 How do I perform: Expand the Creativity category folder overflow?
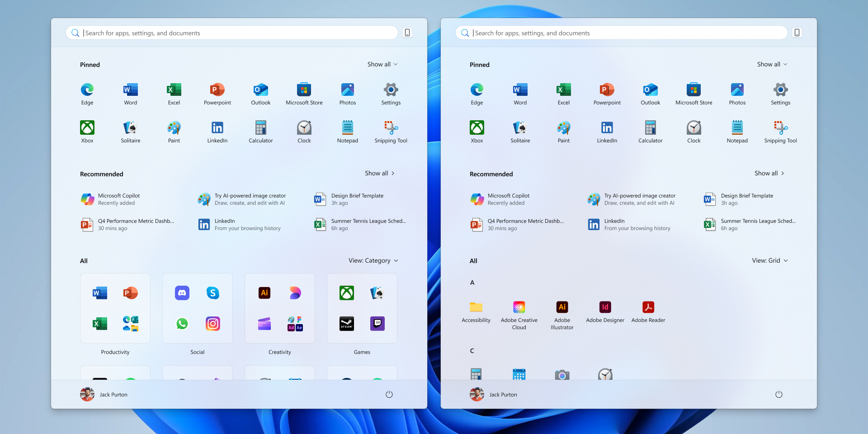295,324
